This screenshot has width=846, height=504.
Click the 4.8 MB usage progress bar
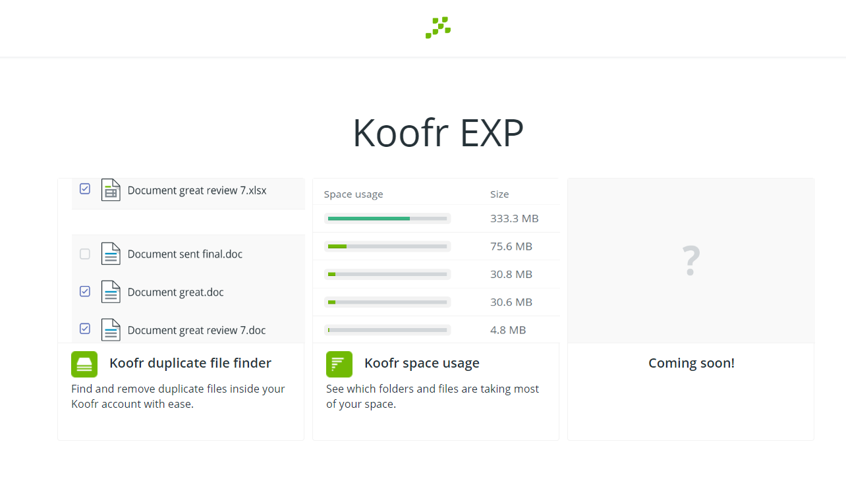[x=387, y=329]
